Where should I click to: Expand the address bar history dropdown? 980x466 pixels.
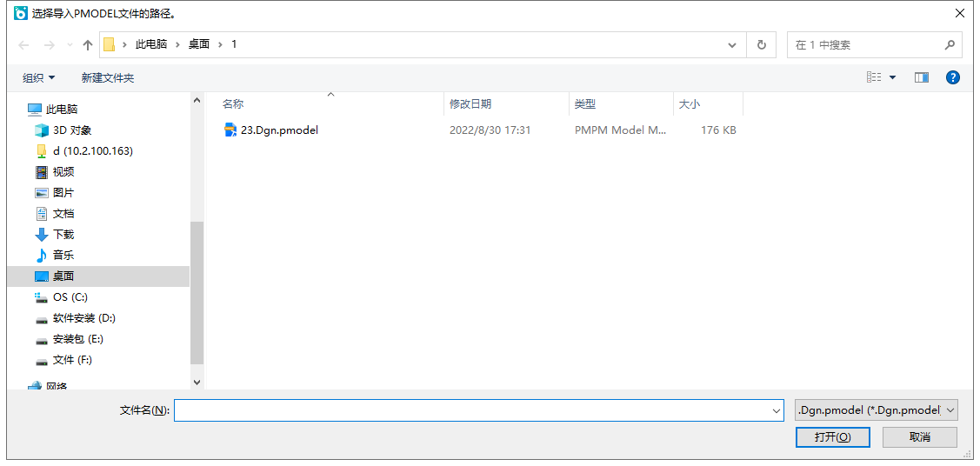732,45
